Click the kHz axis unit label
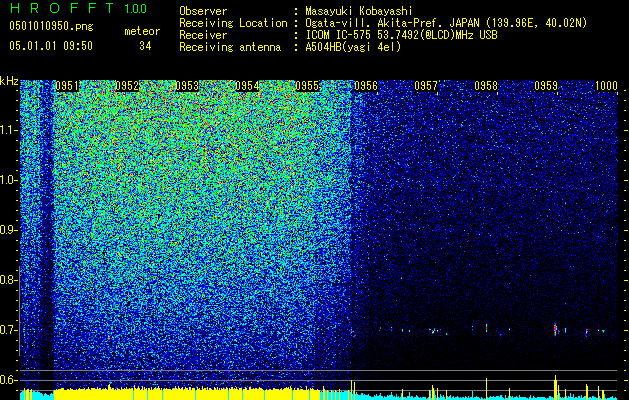The width and height of the screenshot is (629, 400). [9, 81]
